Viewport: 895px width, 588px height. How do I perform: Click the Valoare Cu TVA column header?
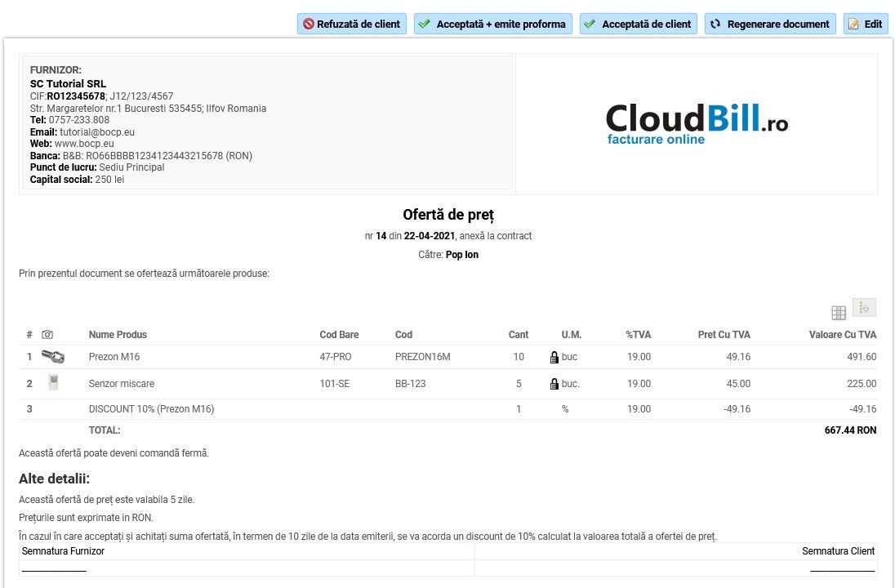842,335
